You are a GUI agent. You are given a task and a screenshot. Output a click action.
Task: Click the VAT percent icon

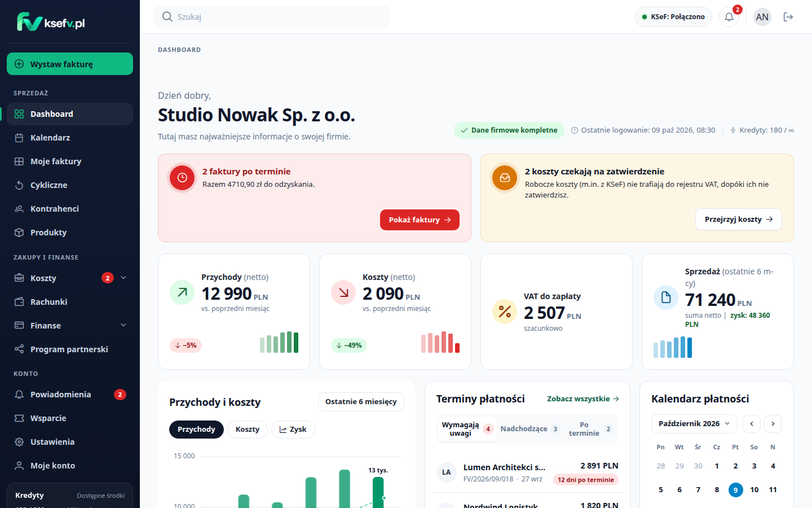tap(505, 312)
